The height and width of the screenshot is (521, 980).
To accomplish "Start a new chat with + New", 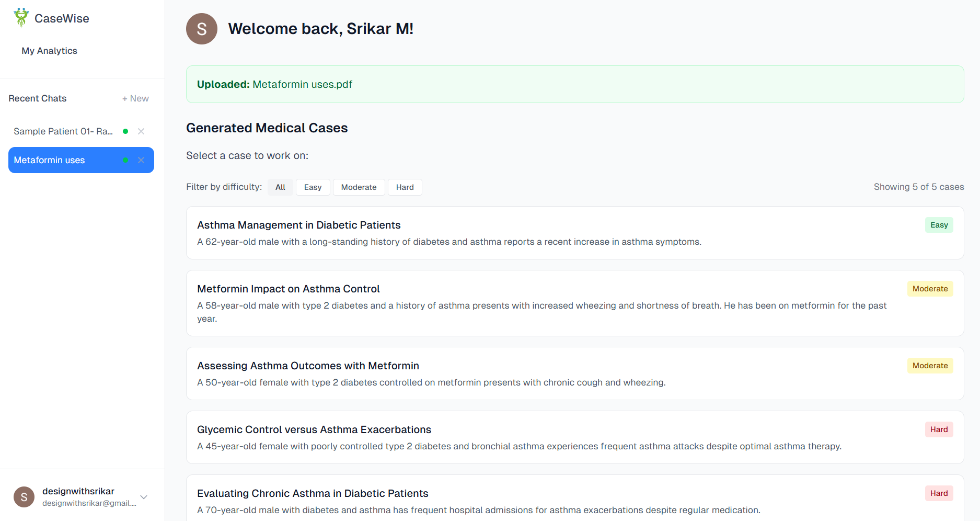I will tap(135, 98).
